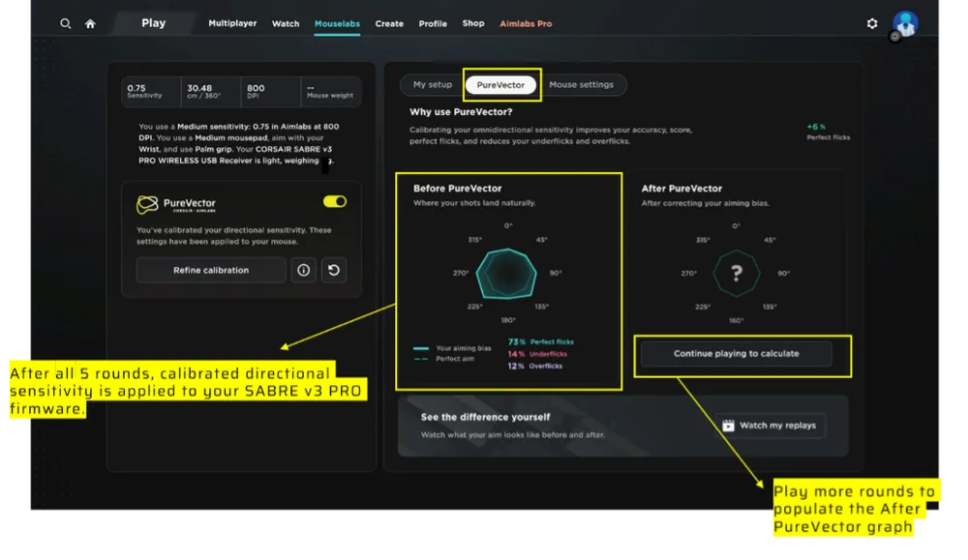Click the After PureVector heading
Screen dimensions: 968x560
pos(681,189)
